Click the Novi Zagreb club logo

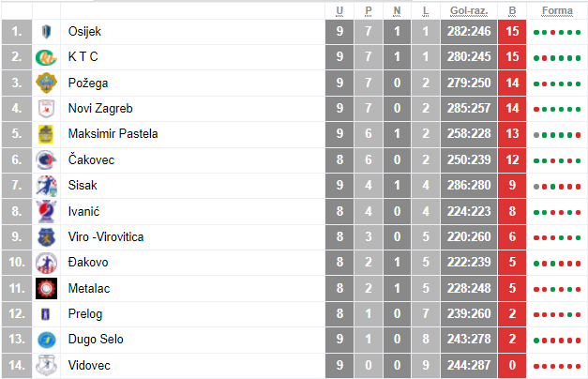tap(46, 109)
